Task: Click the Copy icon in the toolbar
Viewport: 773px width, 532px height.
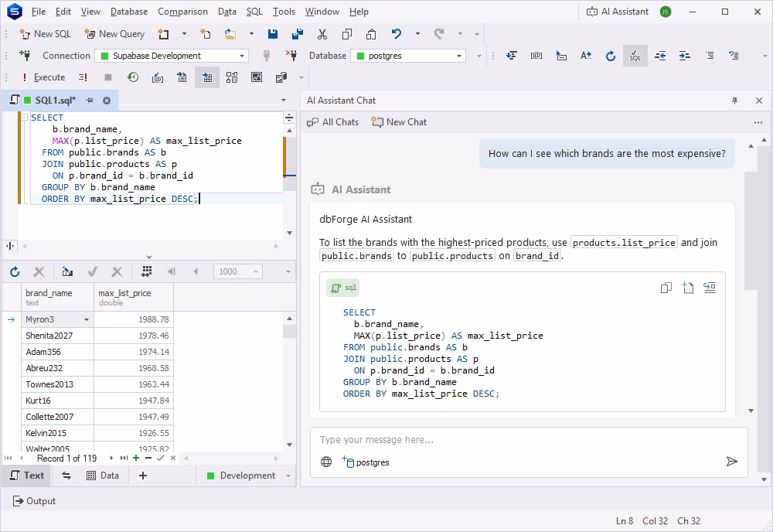Action: (346, 34)
